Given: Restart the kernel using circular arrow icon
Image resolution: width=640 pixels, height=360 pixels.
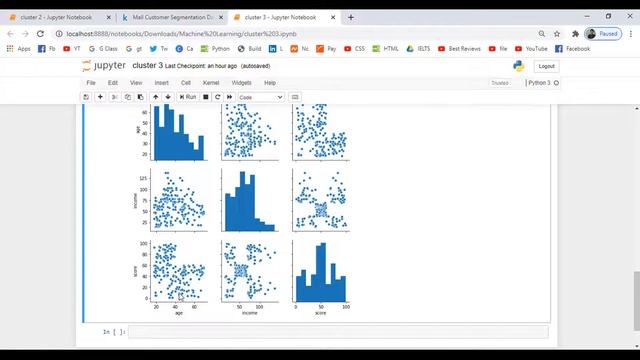Looking at the screenshot, I should point(218,97).
